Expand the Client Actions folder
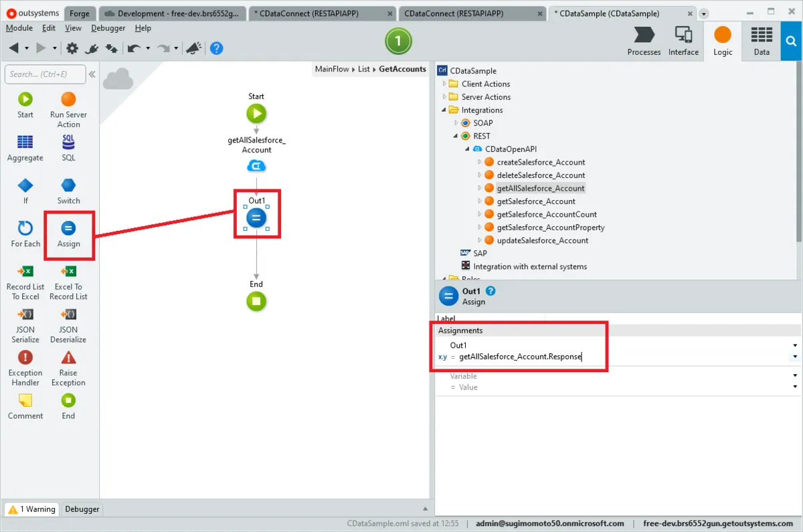803x532 pixels. 444,84
